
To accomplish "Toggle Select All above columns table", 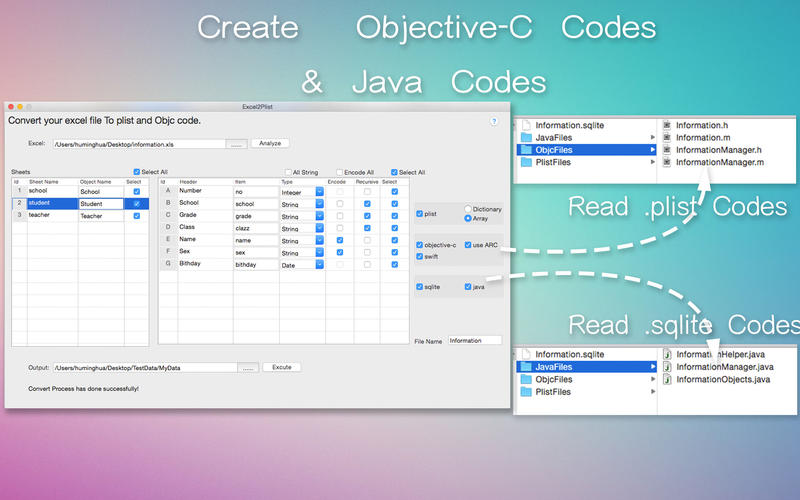I will pos(394,172).
